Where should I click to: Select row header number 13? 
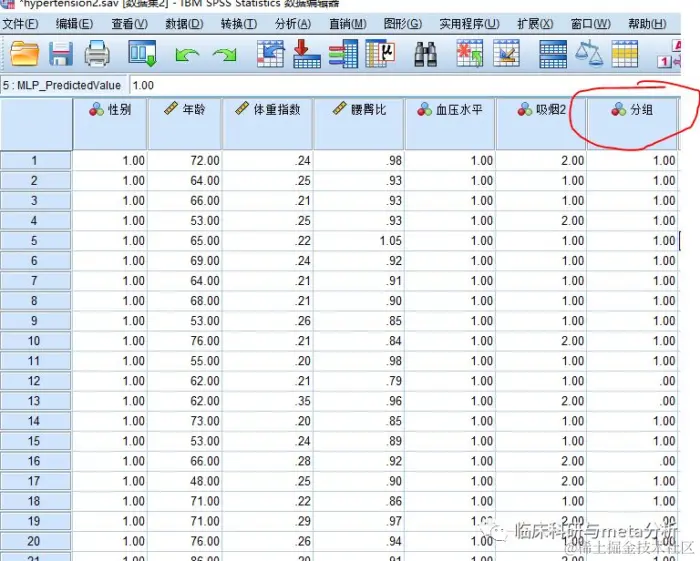point(35,401)
